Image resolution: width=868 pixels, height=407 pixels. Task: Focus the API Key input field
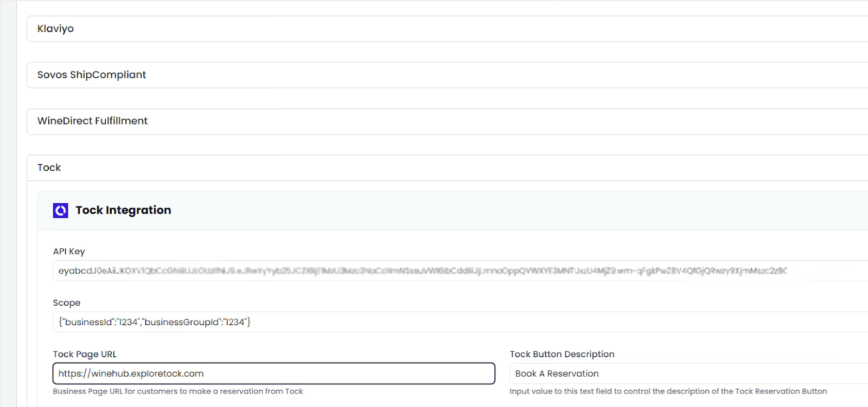pos(460,270)
